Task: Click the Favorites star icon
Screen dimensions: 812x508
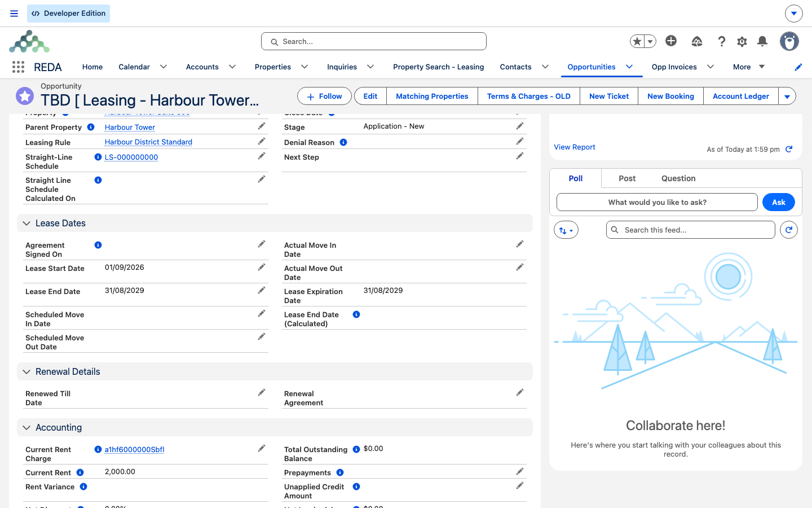Action: point(637,41)
